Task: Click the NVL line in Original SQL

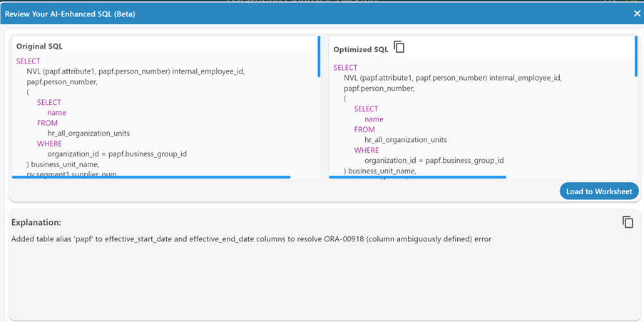Action: 136,71
